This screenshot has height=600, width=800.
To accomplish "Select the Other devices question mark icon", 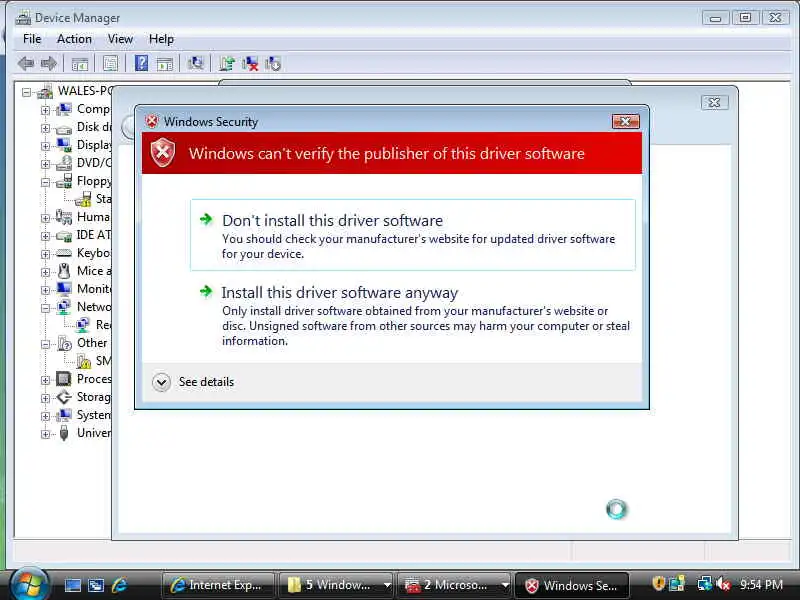I will [64, 343].
